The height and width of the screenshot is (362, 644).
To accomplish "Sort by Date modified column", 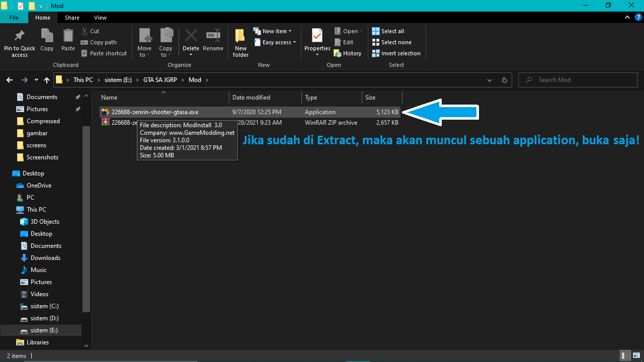I will point(265,98).
